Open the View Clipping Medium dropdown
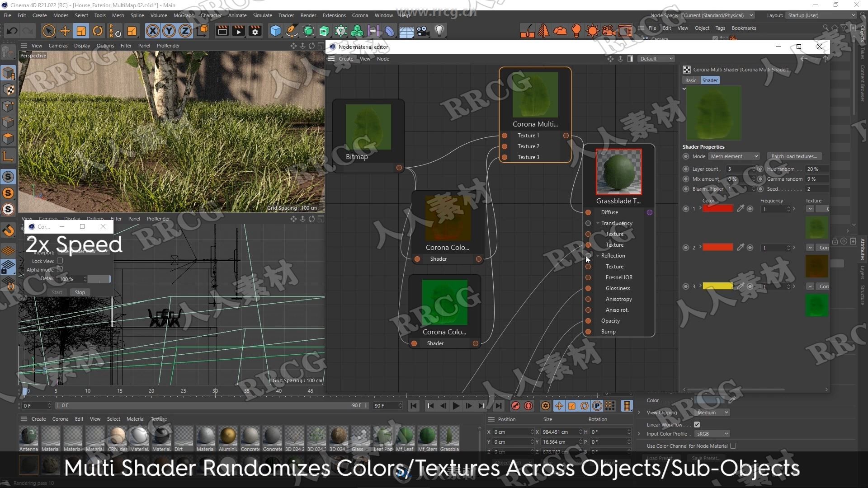The height and width of the screenshot is (488, 868). click(x=712, y=413)
